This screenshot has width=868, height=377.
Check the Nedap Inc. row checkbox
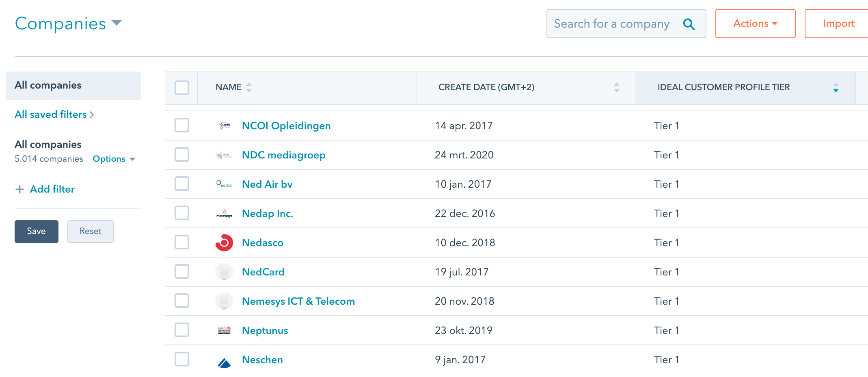(182, 213)
